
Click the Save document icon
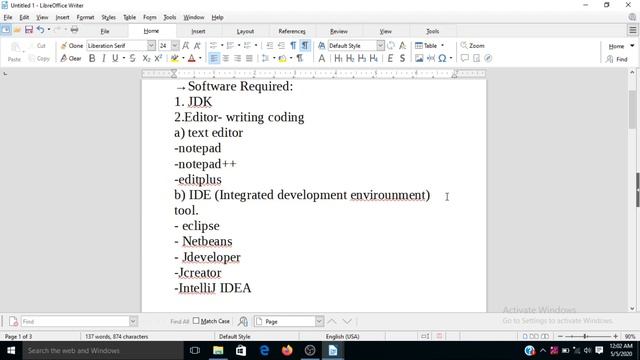pos(29,30)
